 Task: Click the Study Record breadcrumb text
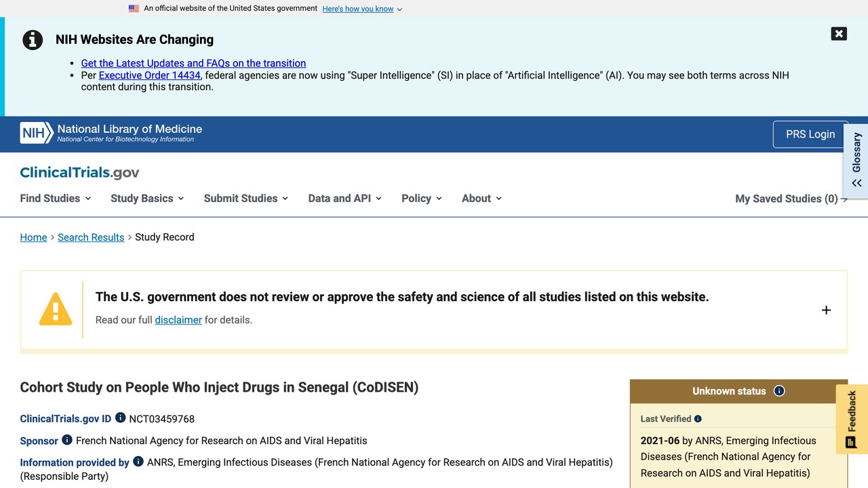[165, 237]
